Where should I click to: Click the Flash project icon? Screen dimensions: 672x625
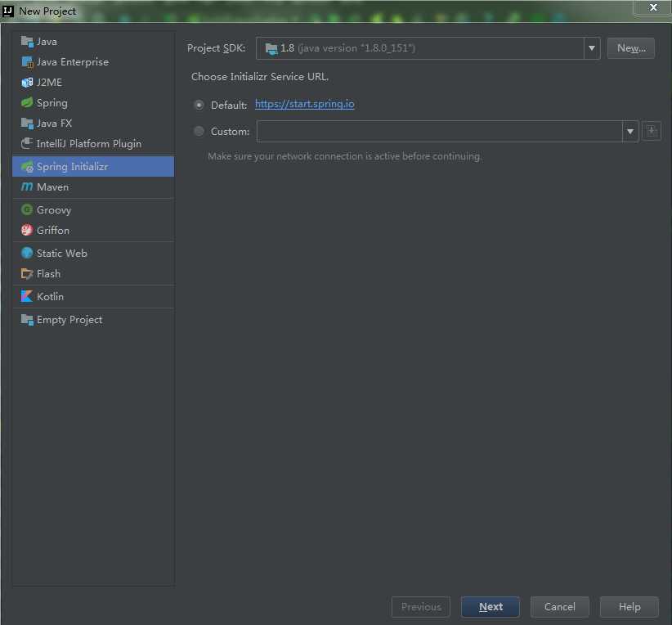pos(27,274)
